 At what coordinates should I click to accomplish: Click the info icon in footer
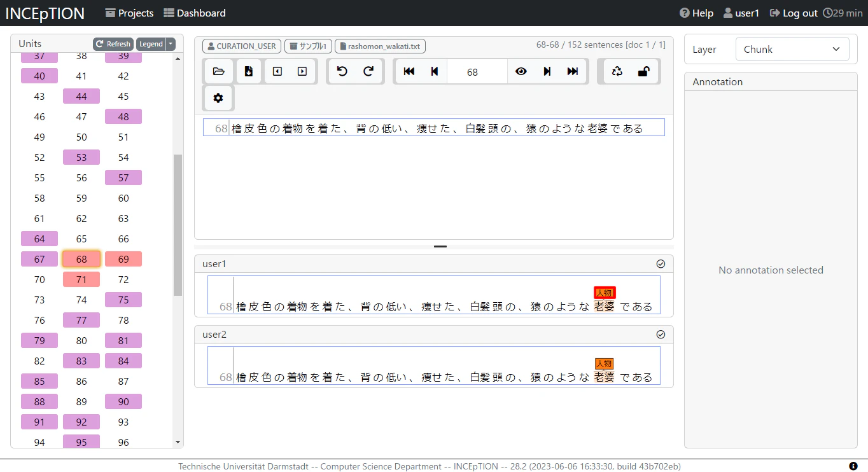point(853,466)
